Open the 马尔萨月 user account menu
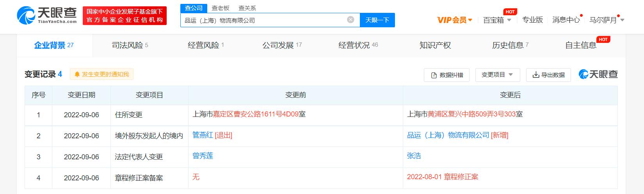Screen dimensions: 644x194 point(607,20)
